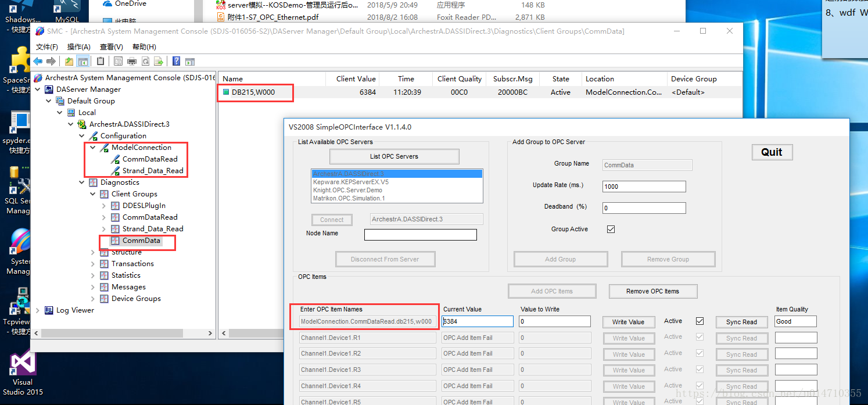Open the 查看(V) menu
The image size is (868, 405).
112,47
